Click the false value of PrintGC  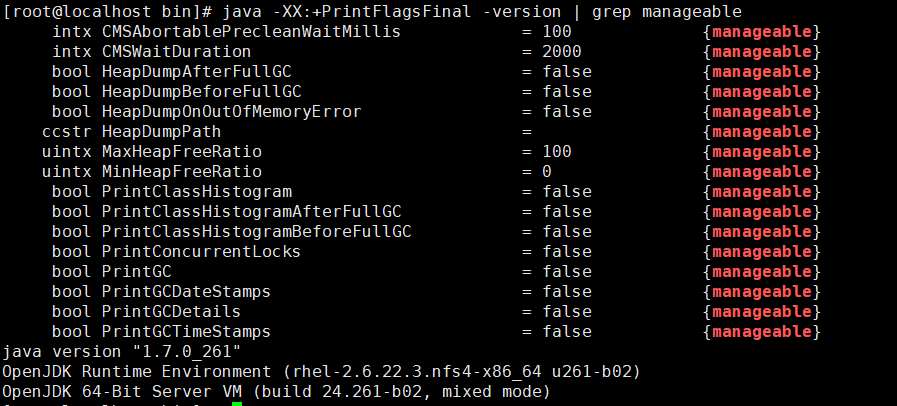pyautogui.click(x=567, y=272)
